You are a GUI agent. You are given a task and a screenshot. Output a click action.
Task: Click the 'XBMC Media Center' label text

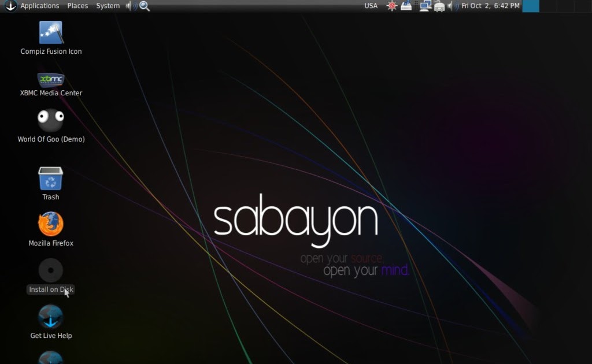point(51,93)
